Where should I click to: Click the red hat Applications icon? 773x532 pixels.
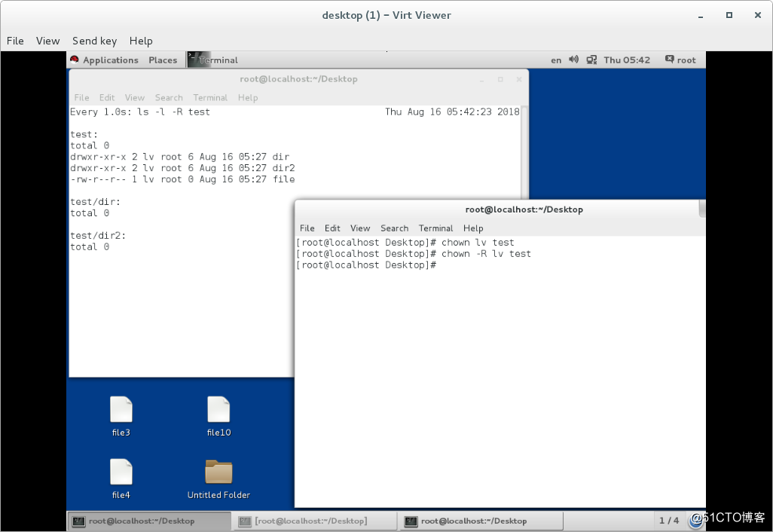coord(75,60)
